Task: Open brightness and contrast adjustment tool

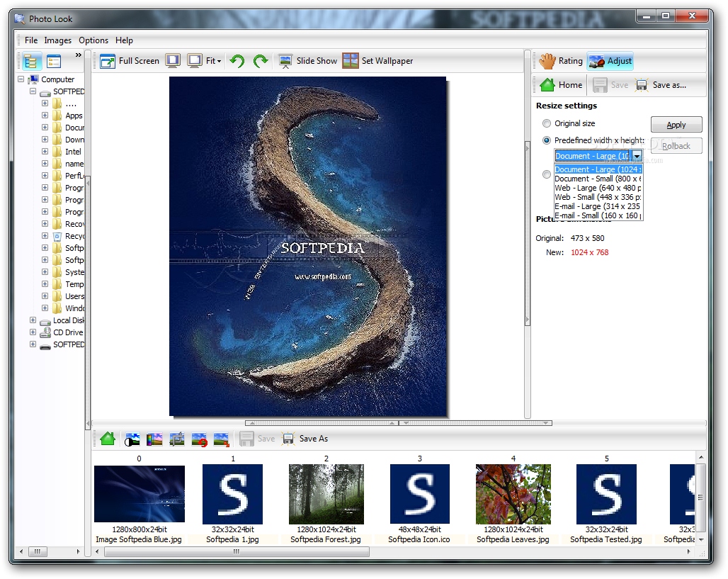Action: click(x=132, y=439)
